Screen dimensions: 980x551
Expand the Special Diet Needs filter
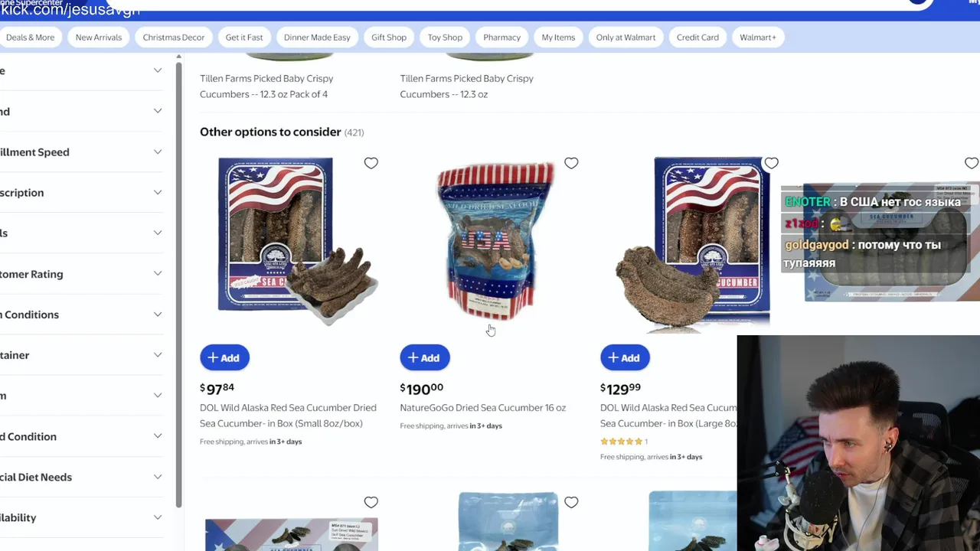pos(80,477)
